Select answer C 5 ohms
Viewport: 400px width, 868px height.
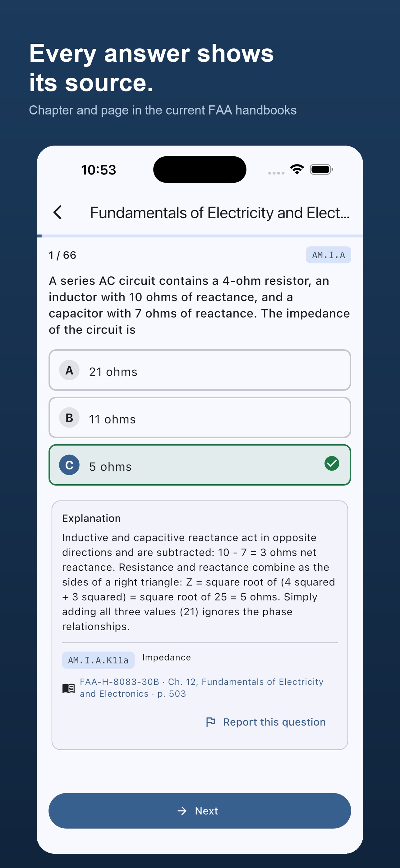click(x=200, y=465)
